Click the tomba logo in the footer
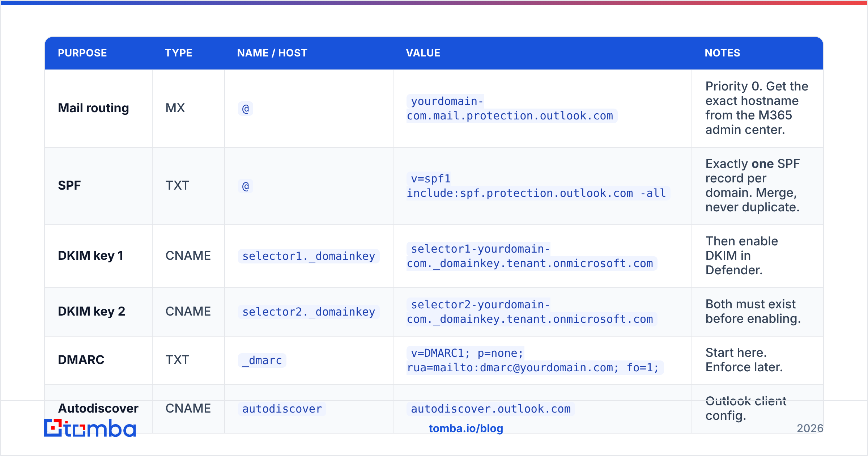Screen dimensions: 868x456 click(90, 428)
